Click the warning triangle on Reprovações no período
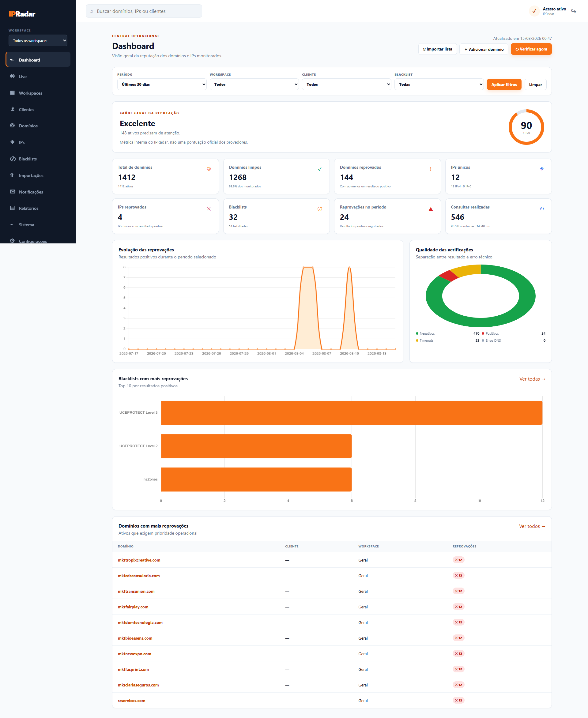The height and width of the screenshot is (718, 588). (431, 209)
